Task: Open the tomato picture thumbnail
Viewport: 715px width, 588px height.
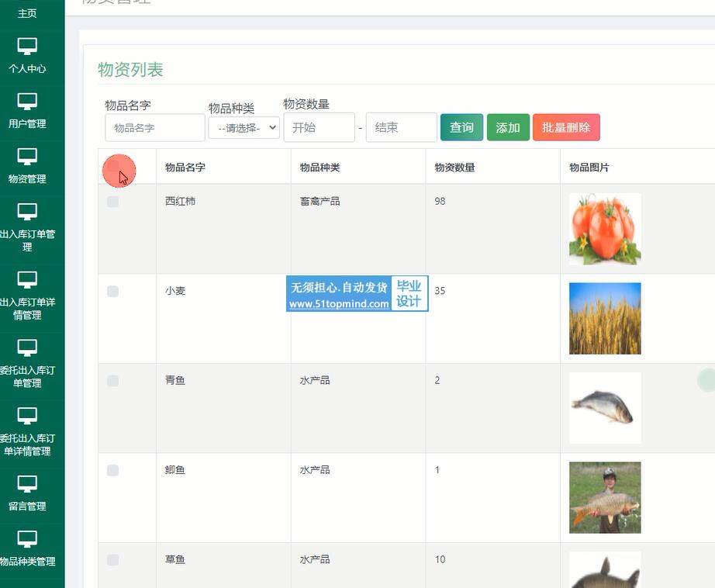Action: pyautogui.click(x=605, y=229)
